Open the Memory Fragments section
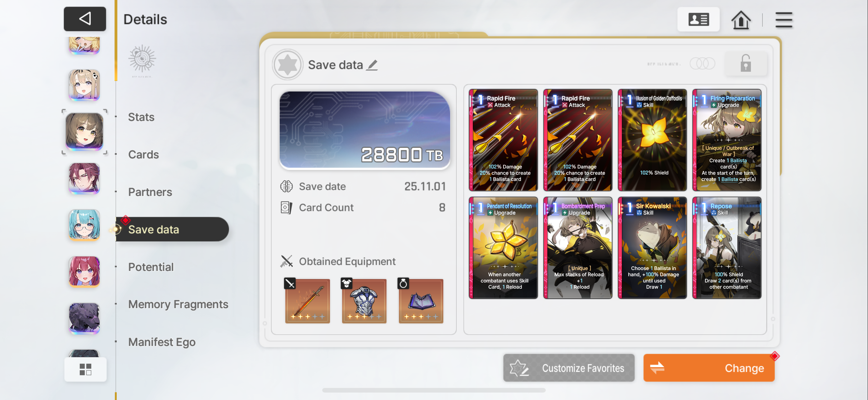 (178, 304)
